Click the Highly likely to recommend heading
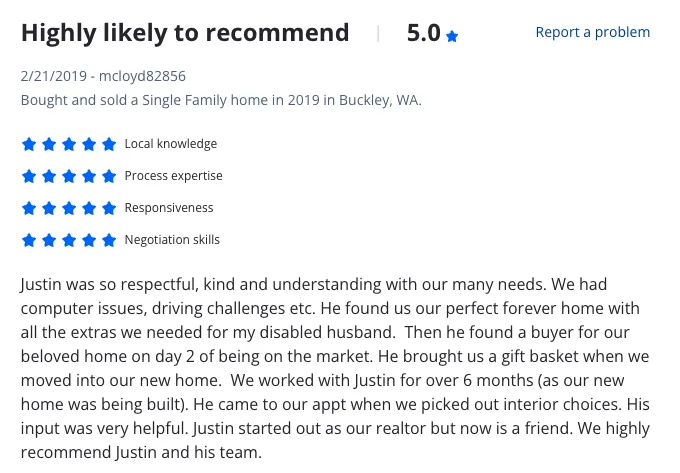 click(x=185, y=33)
